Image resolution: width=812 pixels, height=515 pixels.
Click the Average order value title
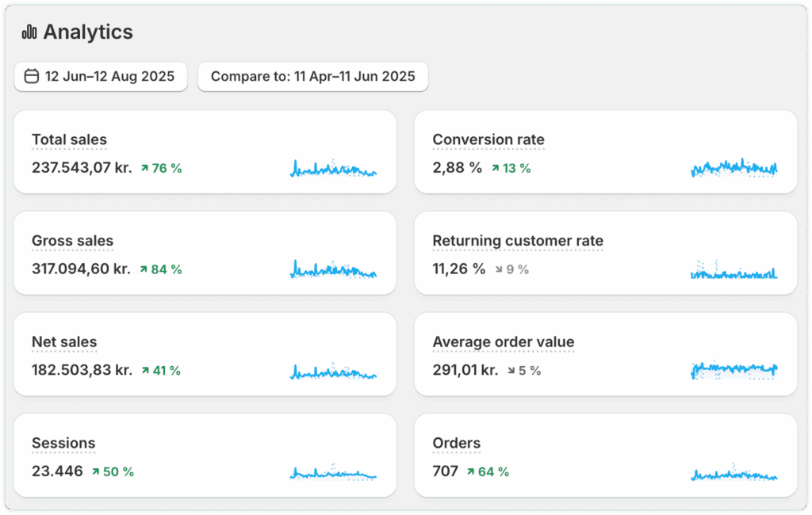[504, 342]
